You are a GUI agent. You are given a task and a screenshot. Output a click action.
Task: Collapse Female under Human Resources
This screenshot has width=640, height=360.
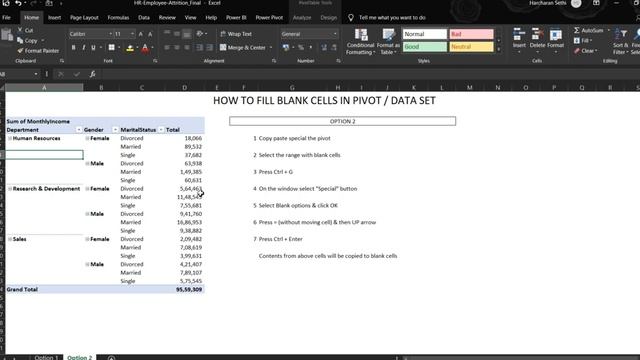point(87,138)
